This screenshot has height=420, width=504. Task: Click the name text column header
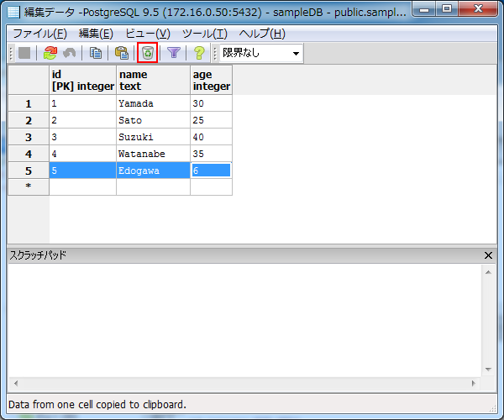coord(154,80)
